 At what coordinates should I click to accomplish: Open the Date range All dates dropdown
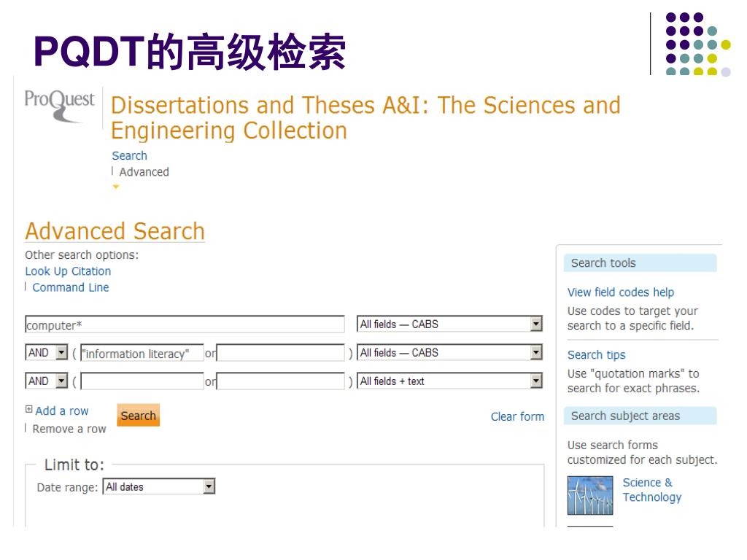(159, 486)
